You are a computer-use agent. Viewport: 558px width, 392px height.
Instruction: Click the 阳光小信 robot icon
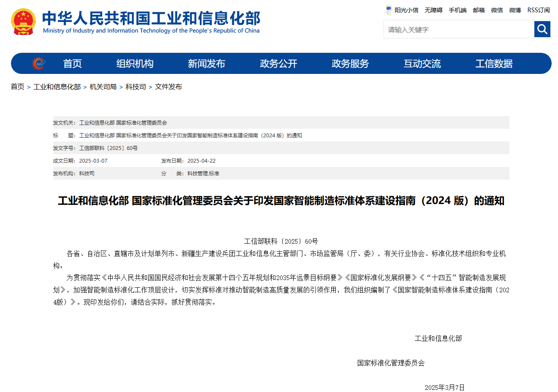pos(389,10)
